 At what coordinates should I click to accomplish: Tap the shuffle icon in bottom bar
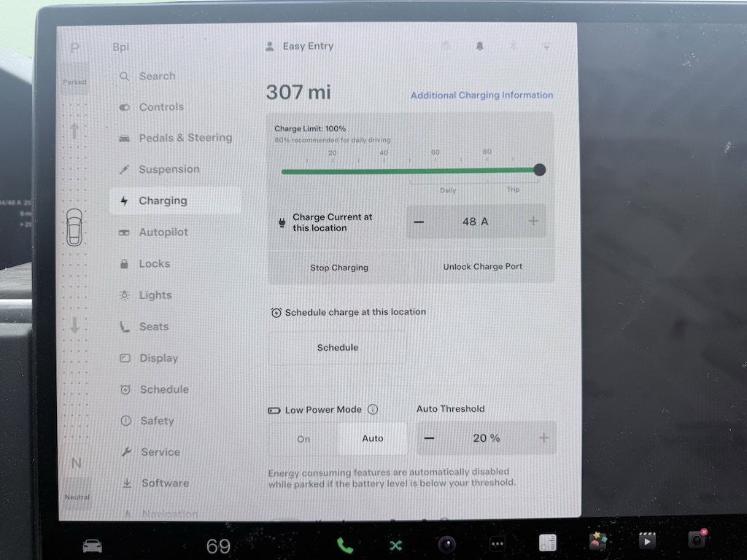(395, 545)
